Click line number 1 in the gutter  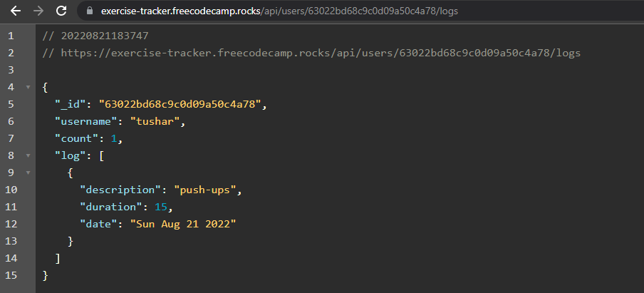[11, 36]
